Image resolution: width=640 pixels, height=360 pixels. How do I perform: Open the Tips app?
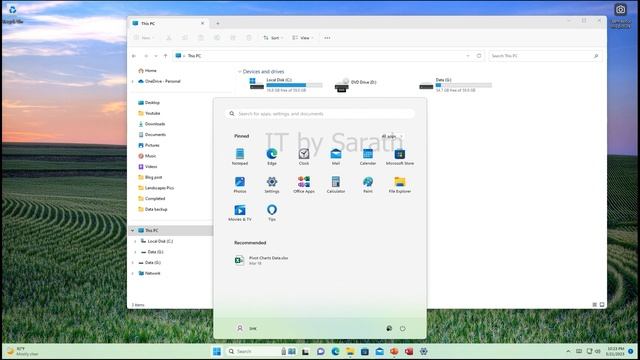[272, 213]
